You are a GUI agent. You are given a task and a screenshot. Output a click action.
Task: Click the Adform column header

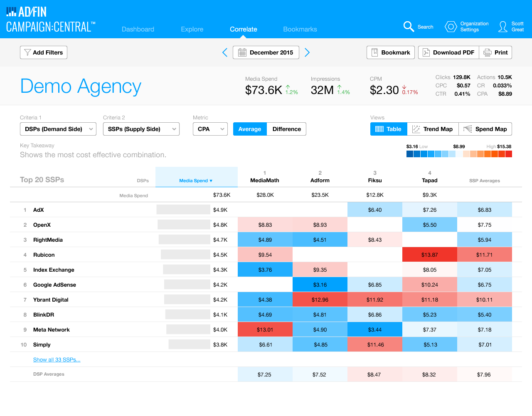320,181
